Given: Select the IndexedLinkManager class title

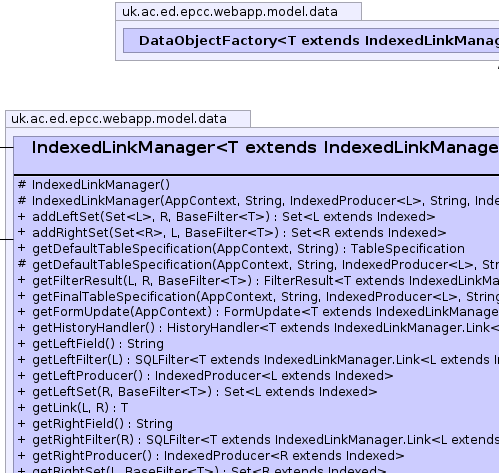Looking at the screenshot, I should [x=265, y=148].
